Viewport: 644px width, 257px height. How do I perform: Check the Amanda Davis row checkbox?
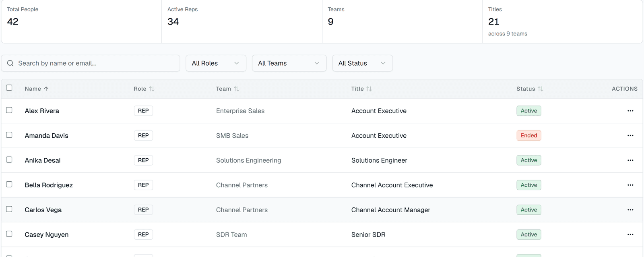pos(9,135)
